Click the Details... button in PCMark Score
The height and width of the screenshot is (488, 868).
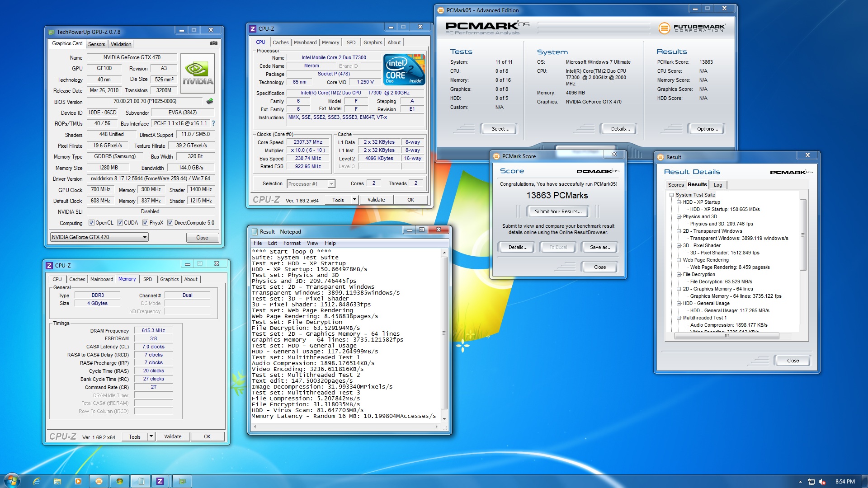518,247
